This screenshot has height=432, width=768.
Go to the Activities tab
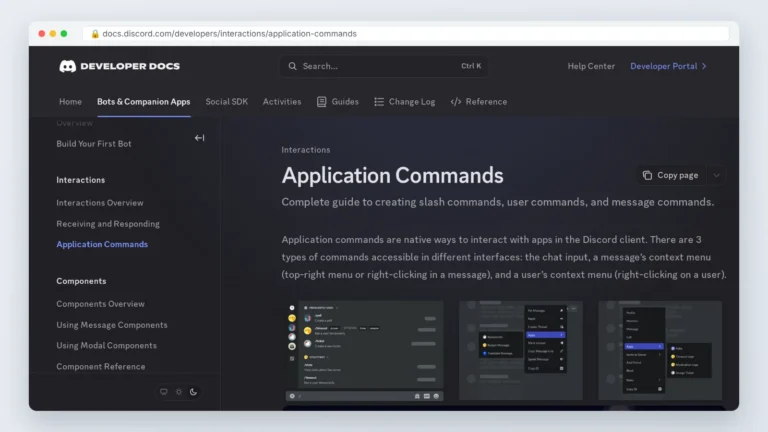tap(282, 102)
